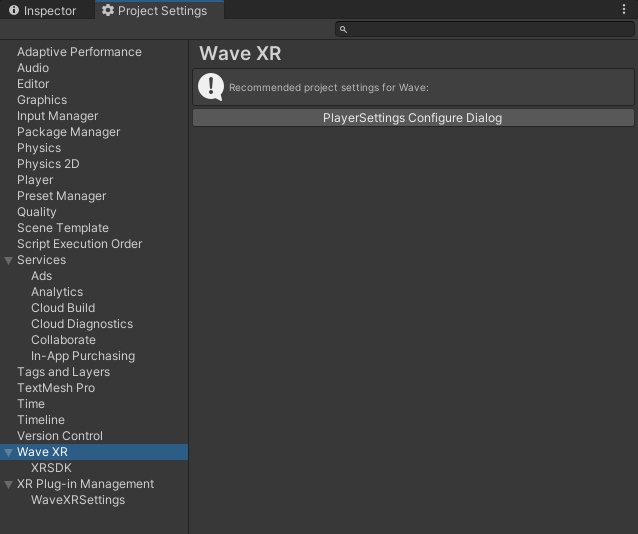Open the Player settings
Image resolution: width=638 pixels, height=534 pixels.
coord(35,180)
